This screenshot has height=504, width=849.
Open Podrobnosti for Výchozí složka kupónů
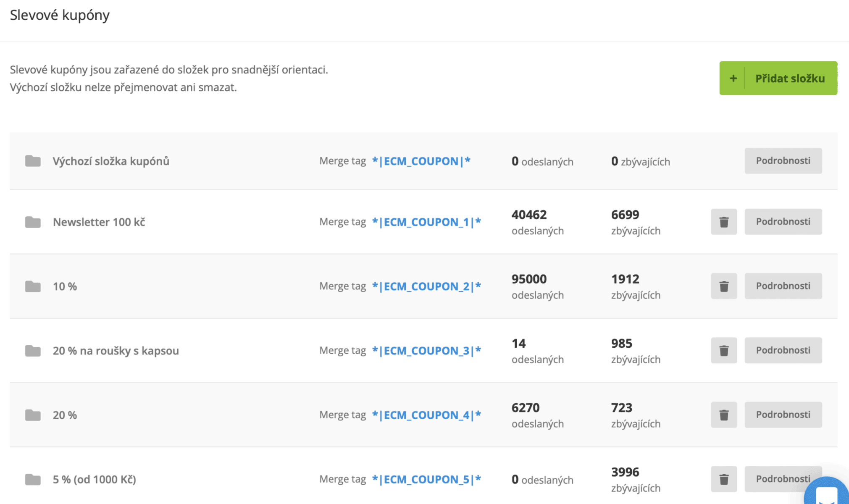pos(783,161)
